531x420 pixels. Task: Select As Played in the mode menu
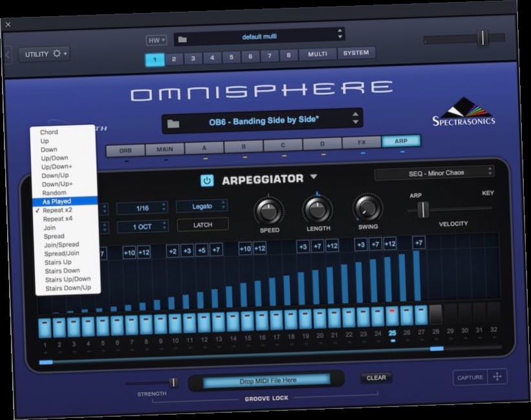(65, 202)
